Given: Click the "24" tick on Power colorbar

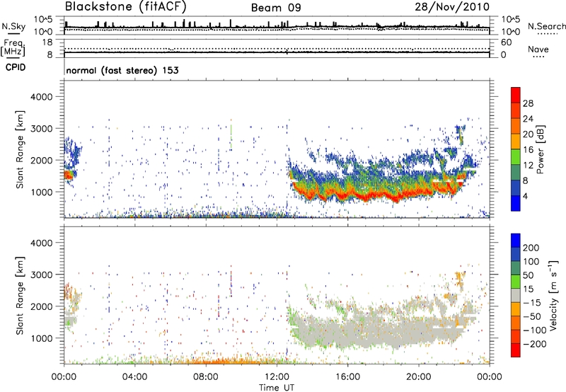Looking at the screenshot, I should 528,119.
